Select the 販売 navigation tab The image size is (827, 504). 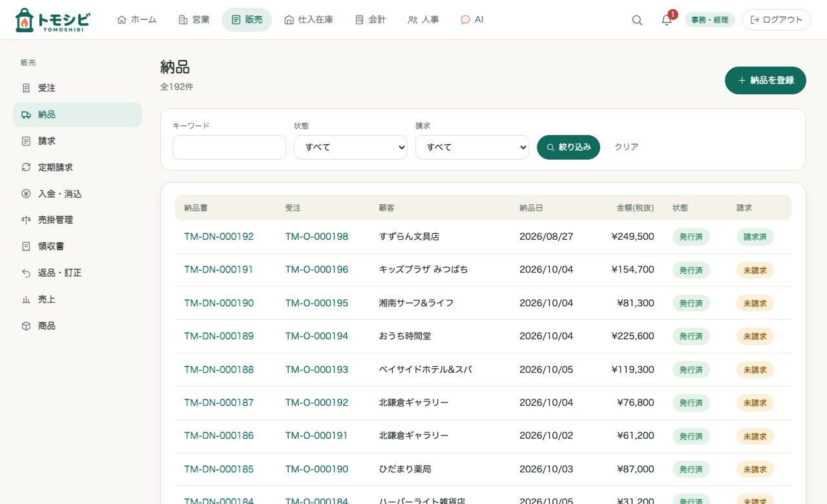tap(247, 19)
